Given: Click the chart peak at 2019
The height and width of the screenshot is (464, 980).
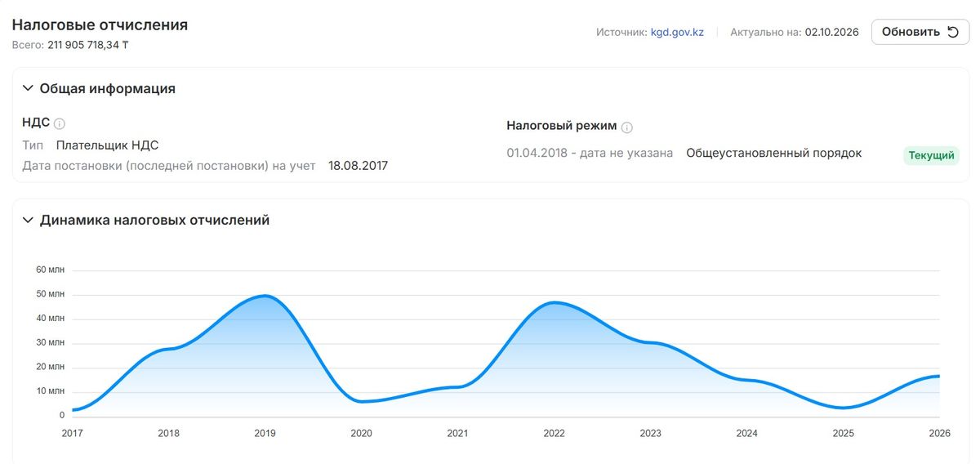Looking at the screenshot, I should coord(265,296).
